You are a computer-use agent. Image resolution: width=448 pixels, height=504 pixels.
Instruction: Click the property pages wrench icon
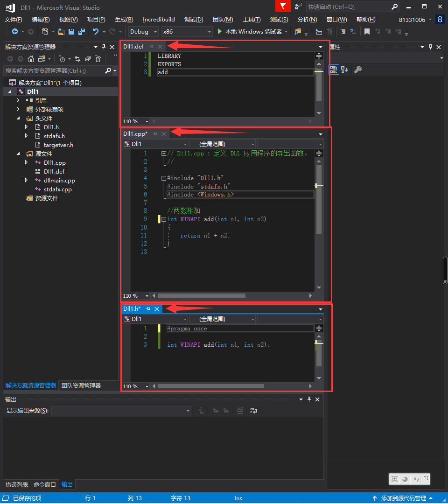point(357,70)
